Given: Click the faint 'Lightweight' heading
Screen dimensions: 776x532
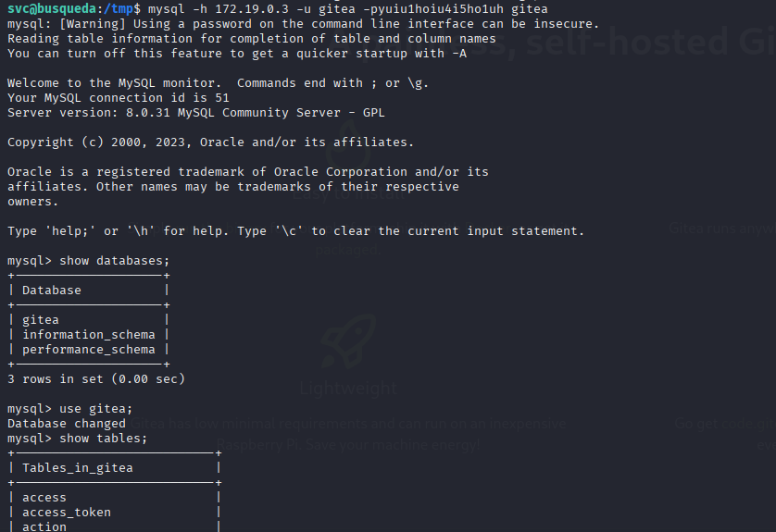Looking at the screenshot, I should point(348,389).
